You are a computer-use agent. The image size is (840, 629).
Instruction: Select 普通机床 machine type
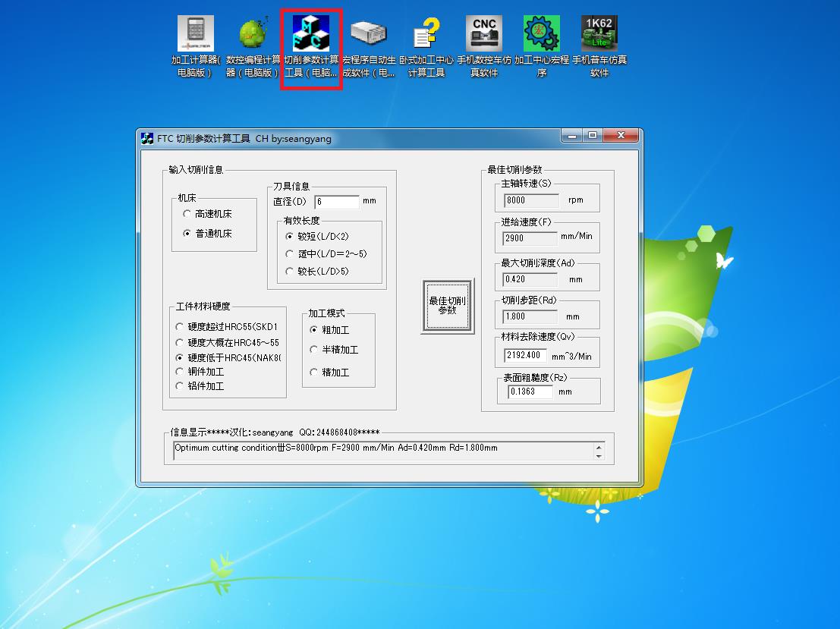pyautogui.click(x=207, y=234)
